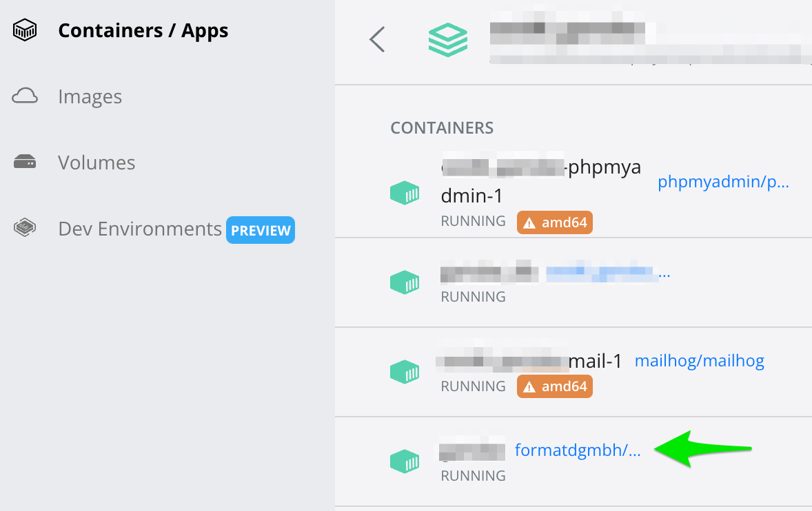Switch to the Volumes tab
This screenshot has height=511, width=812.
coord(96,163)
